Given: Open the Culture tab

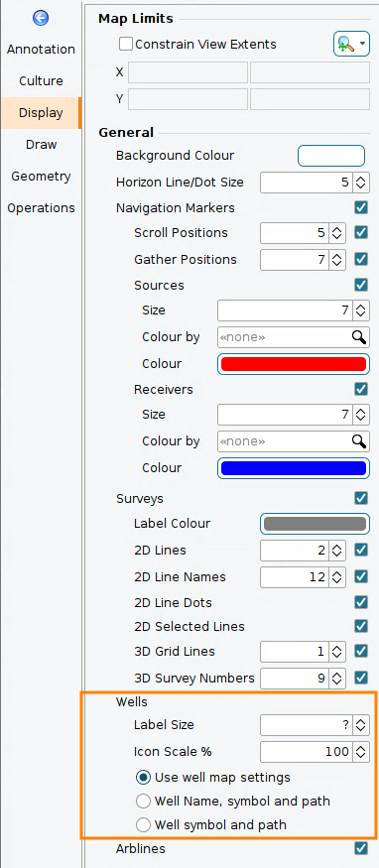Looking at the screenshot, I should click(x=41, y=80).
